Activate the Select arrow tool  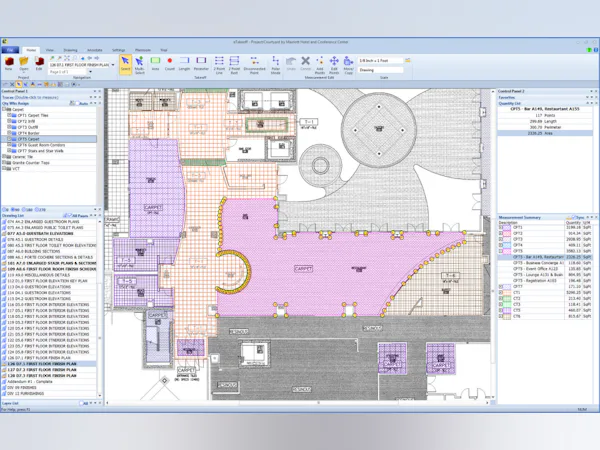click(x=126, y=64)
